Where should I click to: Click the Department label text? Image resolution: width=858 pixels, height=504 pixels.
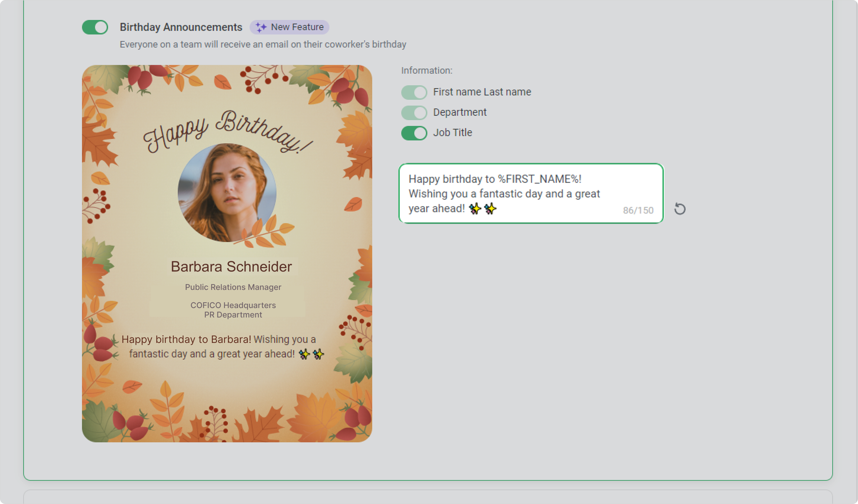point(460,112)
